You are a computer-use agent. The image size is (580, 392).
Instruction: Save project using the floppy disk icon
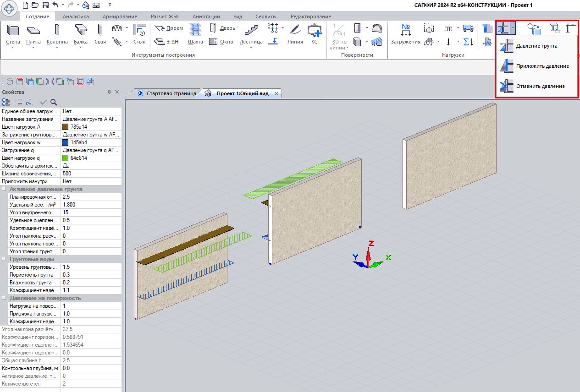(45, 5)
